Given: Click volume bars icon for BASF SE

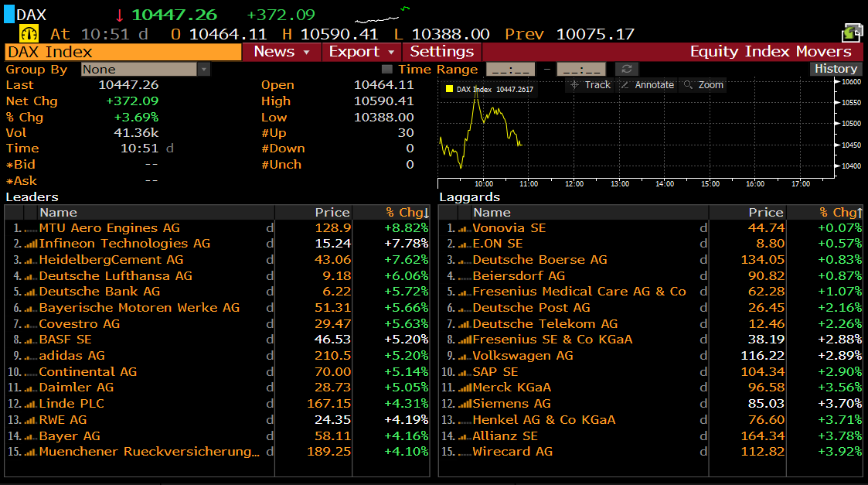Looking at the screenshot, I should (31, 340).
